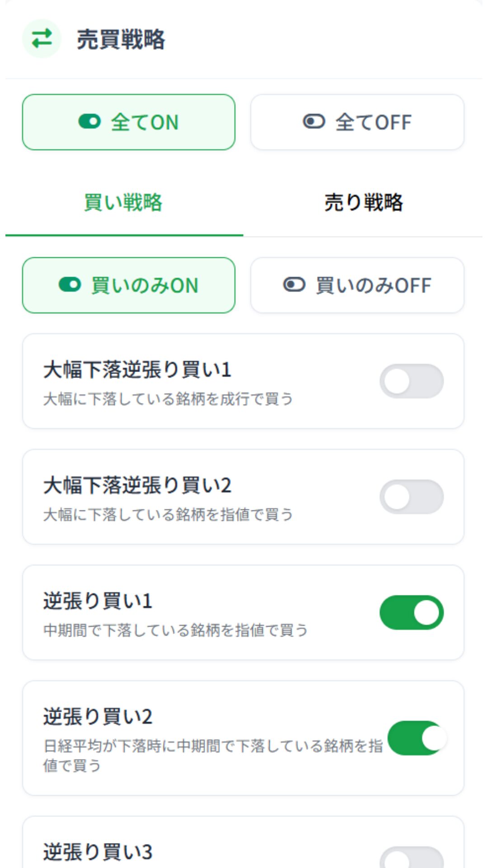Turn off the 逆張り買い2 switch
Viewport: 488px width, 868px height.
pyautogui.click(x=417, y=738)
